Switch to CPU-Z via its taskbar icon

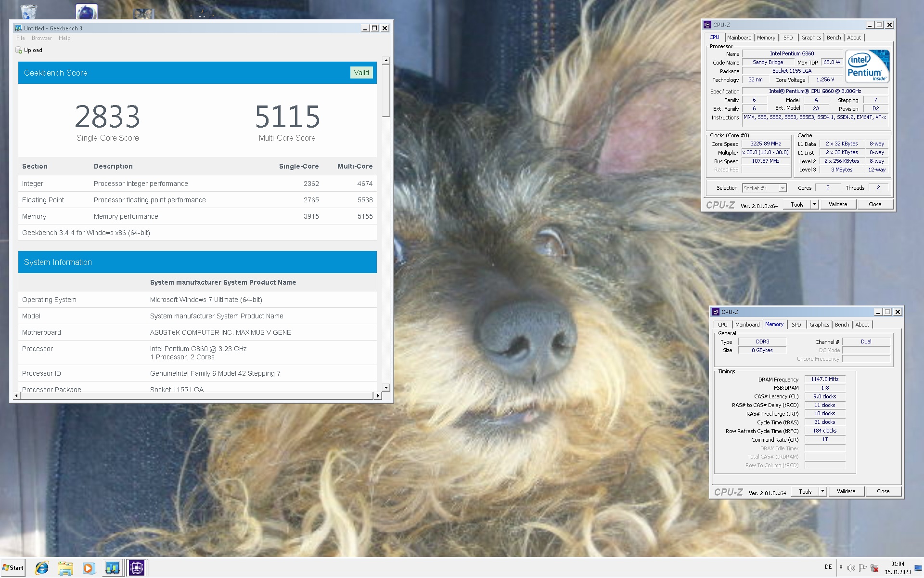coord(137,568)
